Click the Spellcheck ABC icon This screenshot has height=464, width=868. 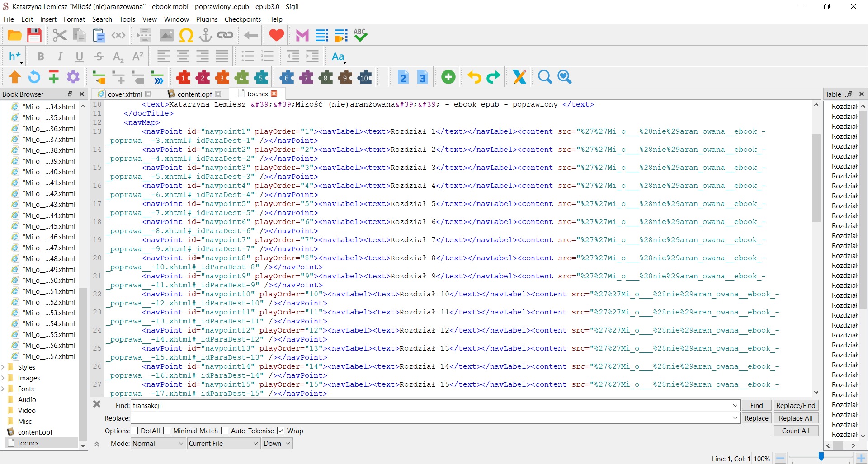pos(360,35)
